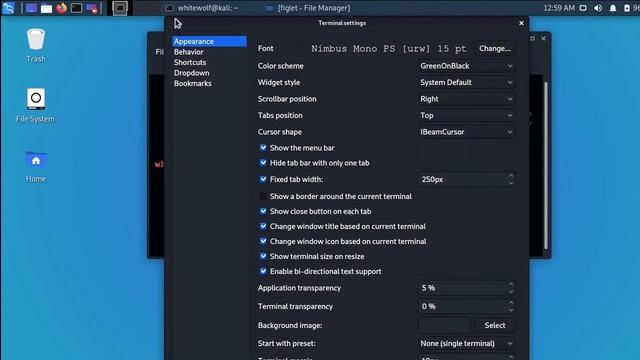This screenshot has height=360, width=640.
Task: Switch to the Dropdown settings category
Action: tap(209, 73)
